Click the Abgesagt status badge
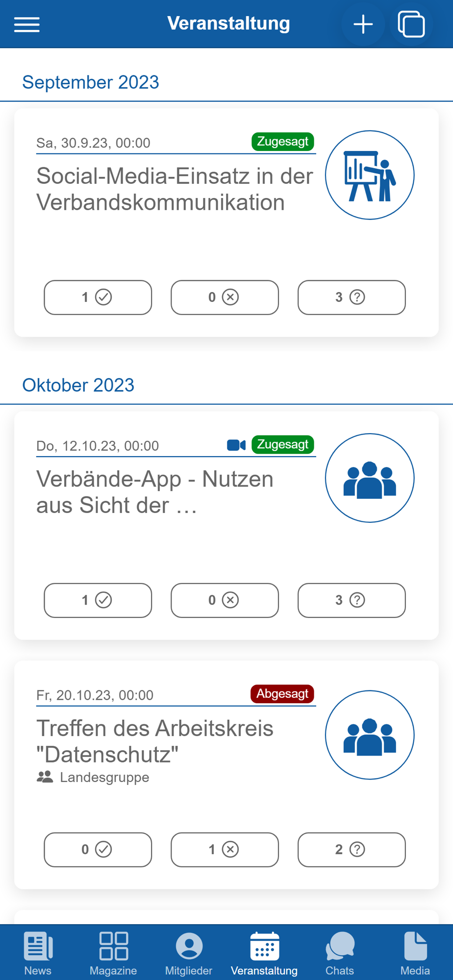The width and height of the screenshot is (453, 980). pyautogui.click(x=282, y=694)
